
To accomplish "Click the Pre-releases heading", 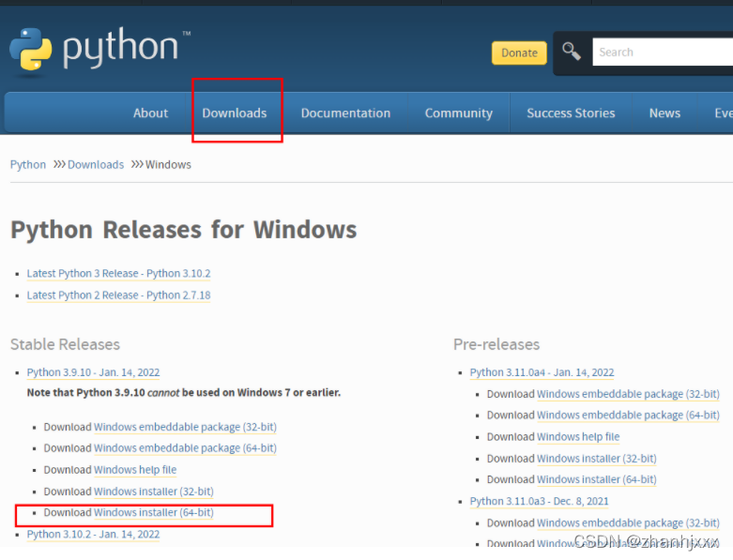I will (x=496, y=344).
